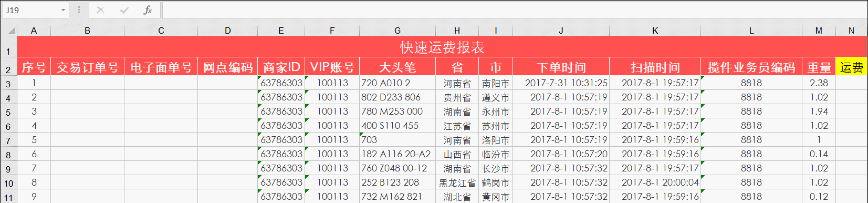Click cell containing 780 M253 000
The height and width of the screenshot is (203, 868).
click(x=398, y=111)
